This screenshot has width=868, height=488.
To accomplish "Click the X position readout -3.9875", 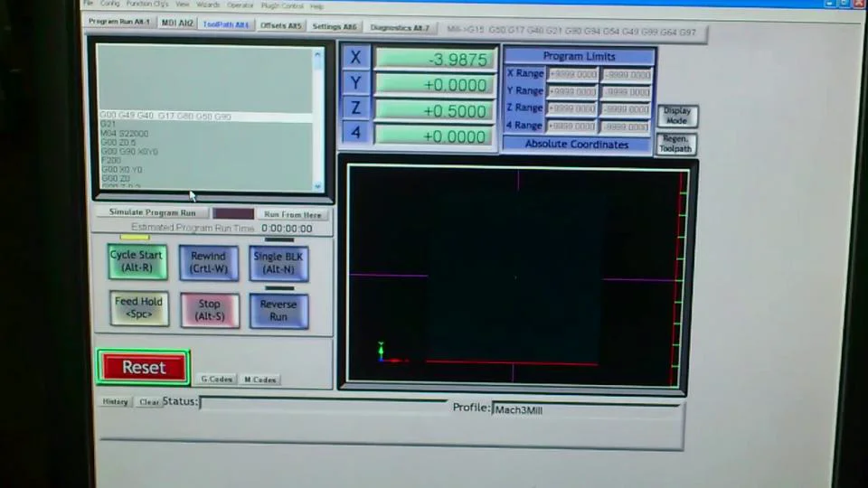I will click(435, 59).
